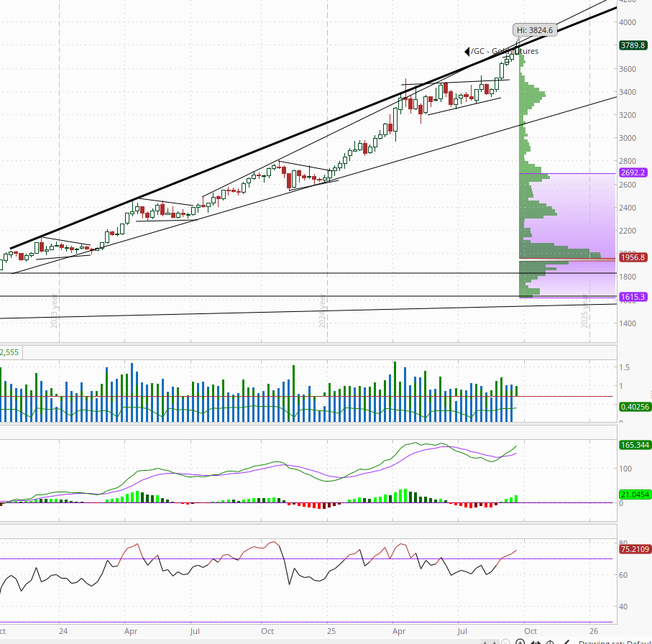Click the 2692.2 purple price tag
Screen dimensions: 652x644
pyautogui.click(x=633, y=172)
